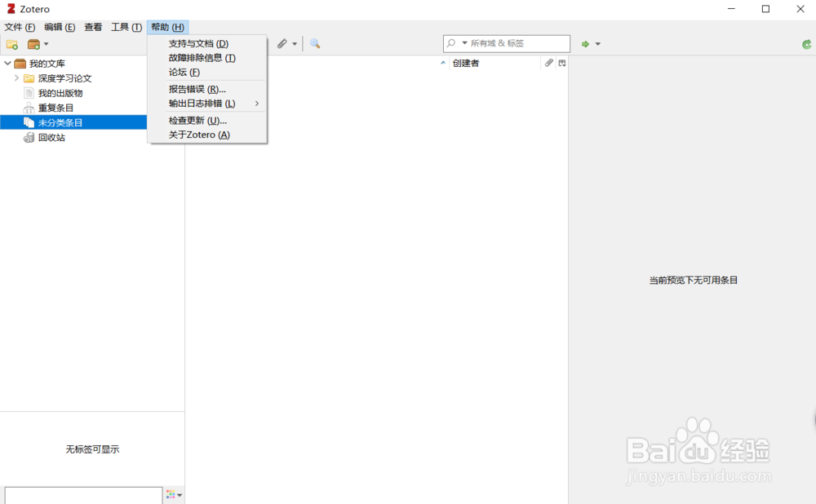Image resolution: width=816 pixels, height=504 pixels.
Task: Open the 回收站 trash
Action: click(51, 137)
